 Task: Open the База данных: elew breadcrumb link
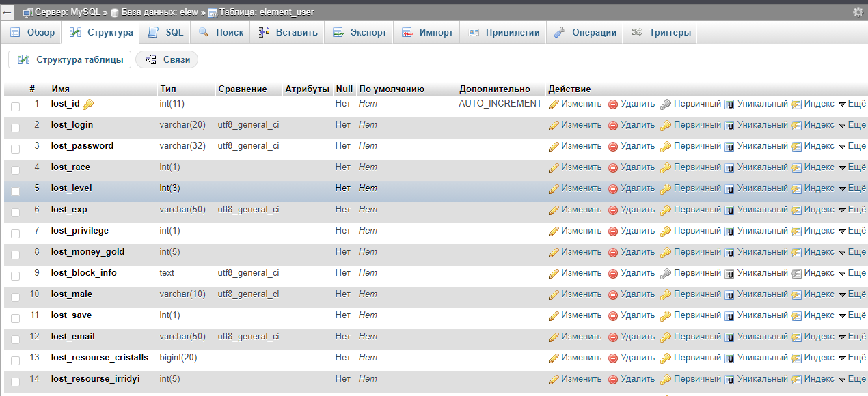pyautogui.click(x=159, y=12)
